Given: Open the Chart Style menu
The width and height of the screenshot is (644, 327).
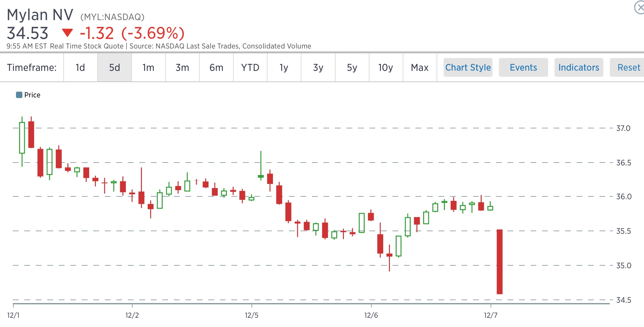Looking at the screenshot, I should coord(468,67).
